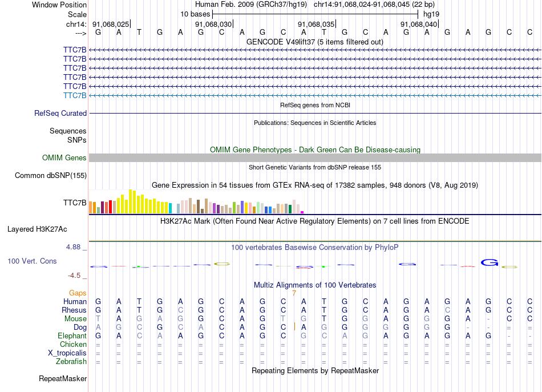The image size is (542, 392).
Task: Click the 10 bases scale bar label
Action: tap(195, 14)
